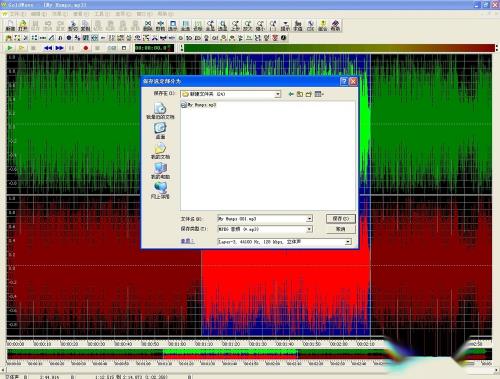Click the file name input field
Image resolution: width=500 pixels, height=379 pixels.
click(x=262, y=219)
